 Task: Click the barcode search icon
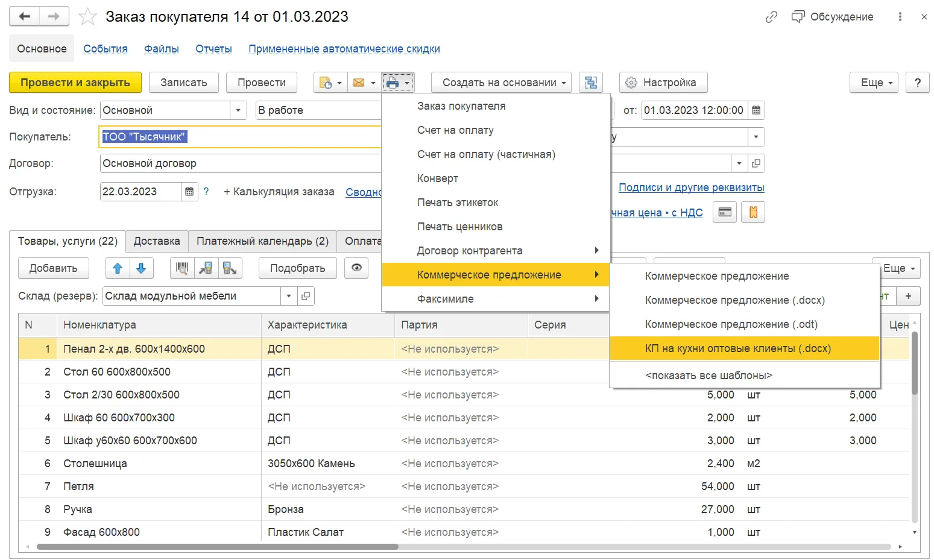[x=182, y=268]
